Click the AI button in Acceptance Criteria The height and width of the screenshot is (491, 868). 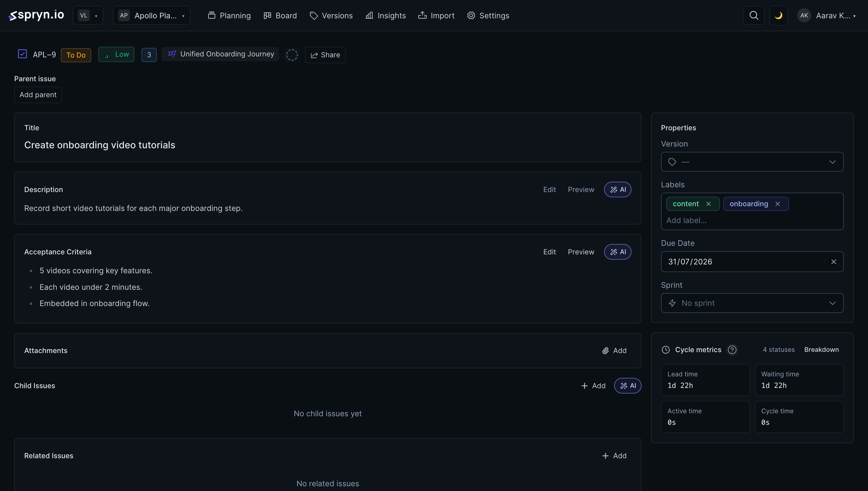pyautogui.click(x=618, y=252)
